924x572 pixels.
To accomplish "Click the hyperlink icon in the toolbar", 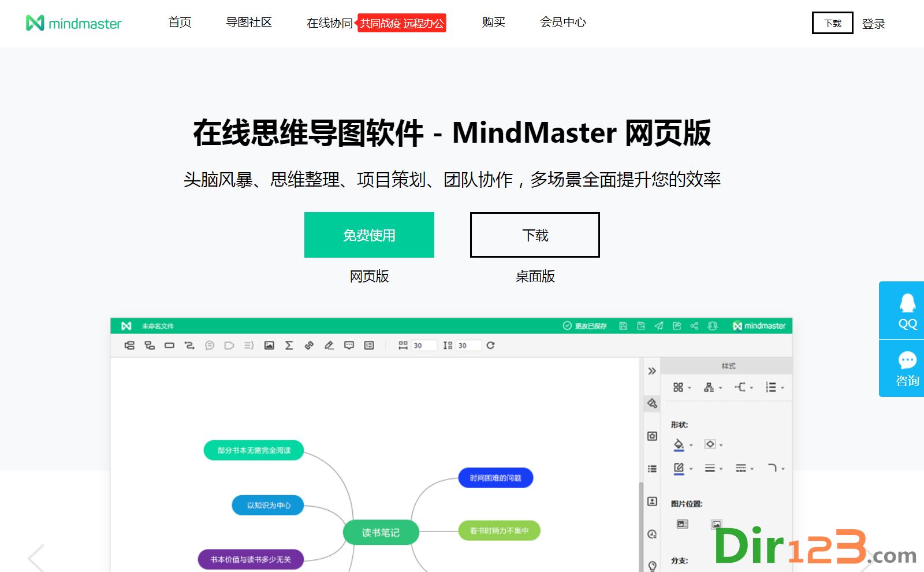I will [309, 346].
